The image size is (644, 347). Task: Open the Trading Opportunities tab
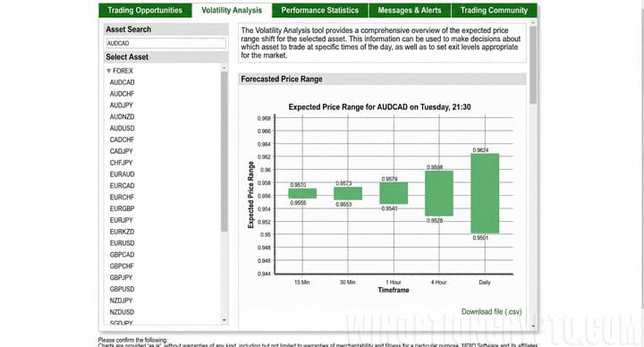coord(145,10)
